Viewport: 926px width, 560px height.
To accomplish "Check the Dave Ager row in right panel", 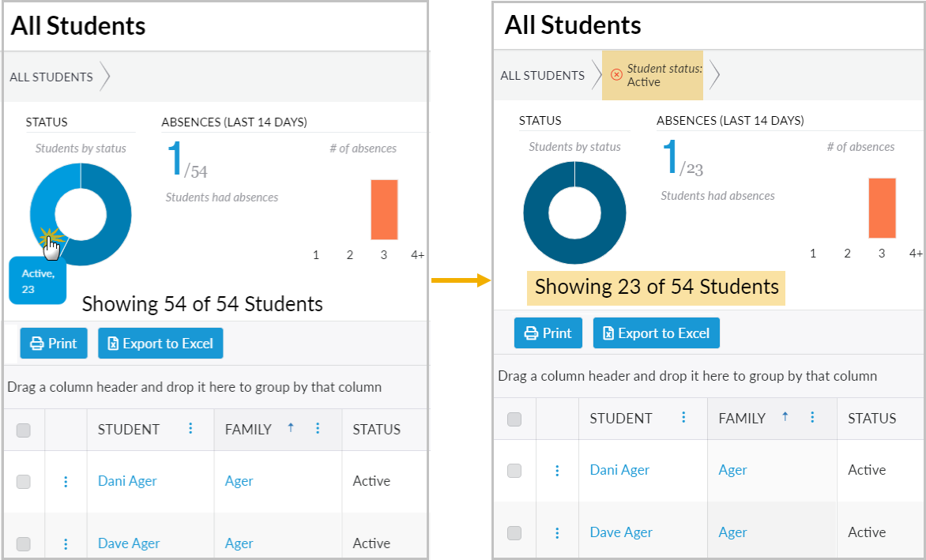I will point(514,533).
